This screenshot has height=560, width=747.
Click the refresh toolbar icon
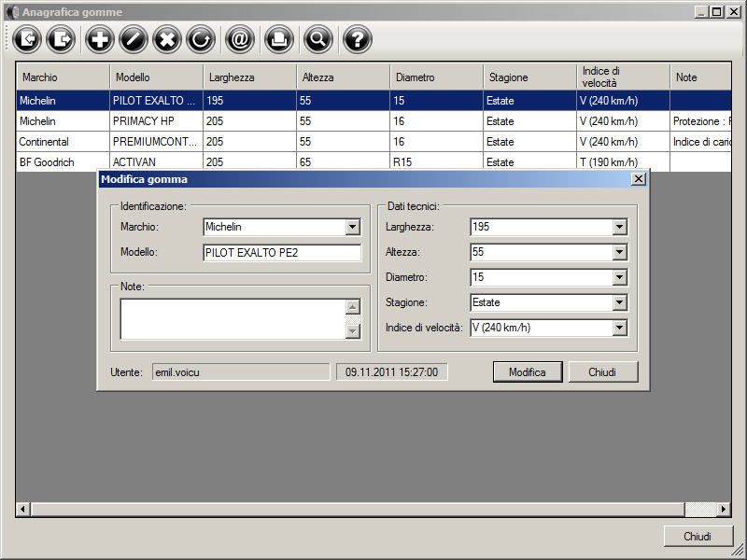[201, 39]
